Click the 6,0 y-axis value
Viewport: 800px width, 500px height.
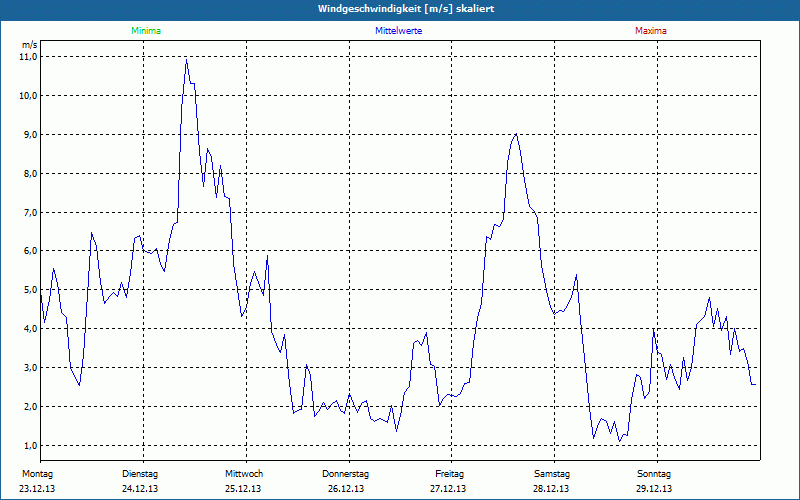click(x=30, y=251)
